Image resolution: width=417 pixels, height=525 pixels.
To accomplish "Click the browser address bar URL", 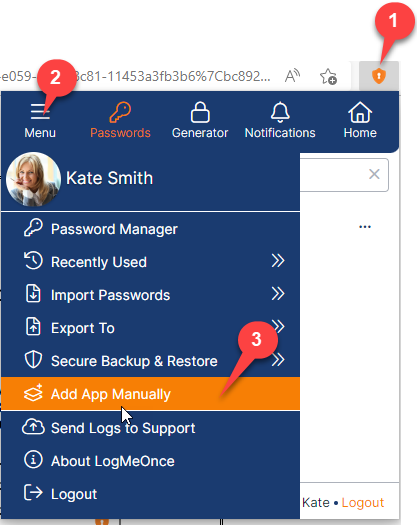I will (x=135, y=76).
